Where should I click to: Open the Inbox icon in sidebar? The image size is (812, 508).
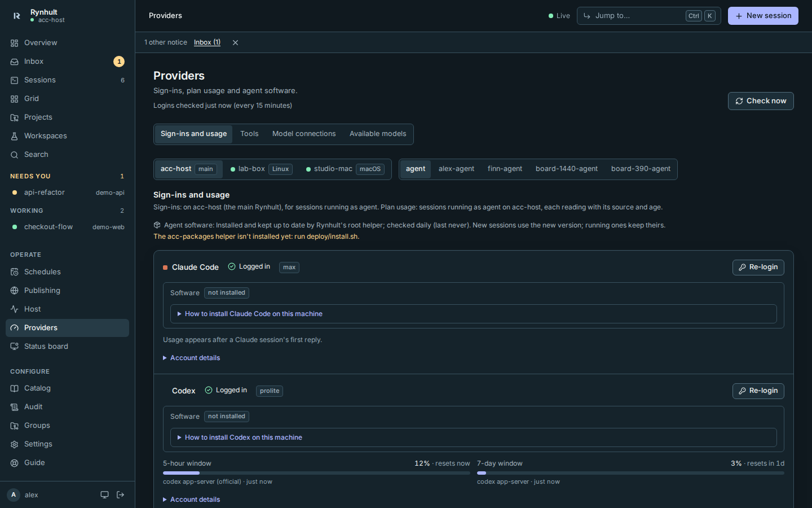tap(14, 62)
